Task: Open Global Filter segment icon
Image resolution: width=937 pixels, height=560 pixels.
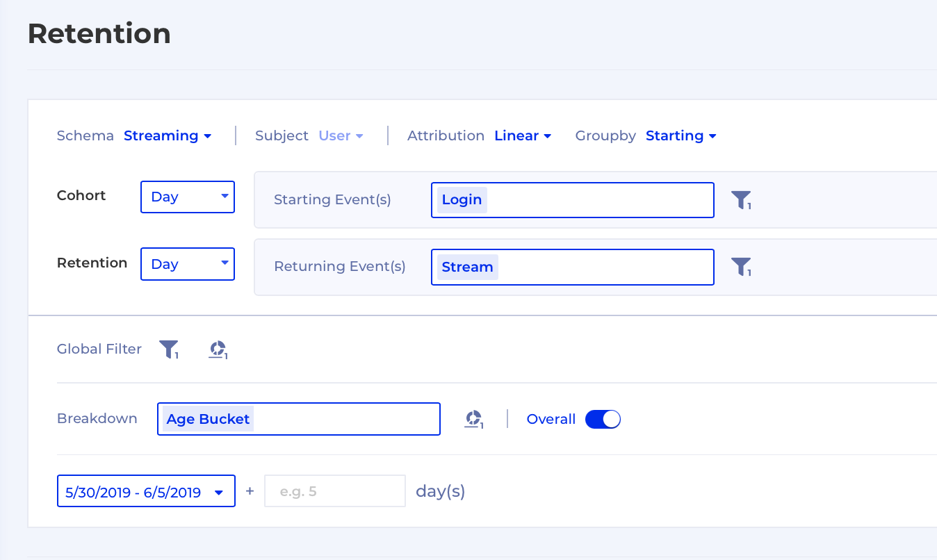Action: (218, 349)
